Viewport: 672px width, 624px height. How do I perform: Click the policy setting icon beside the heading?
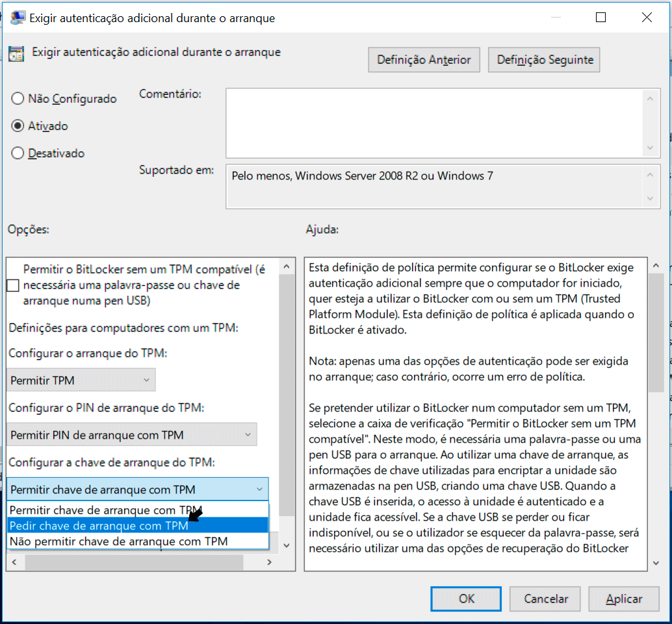(x=16, y=53)
